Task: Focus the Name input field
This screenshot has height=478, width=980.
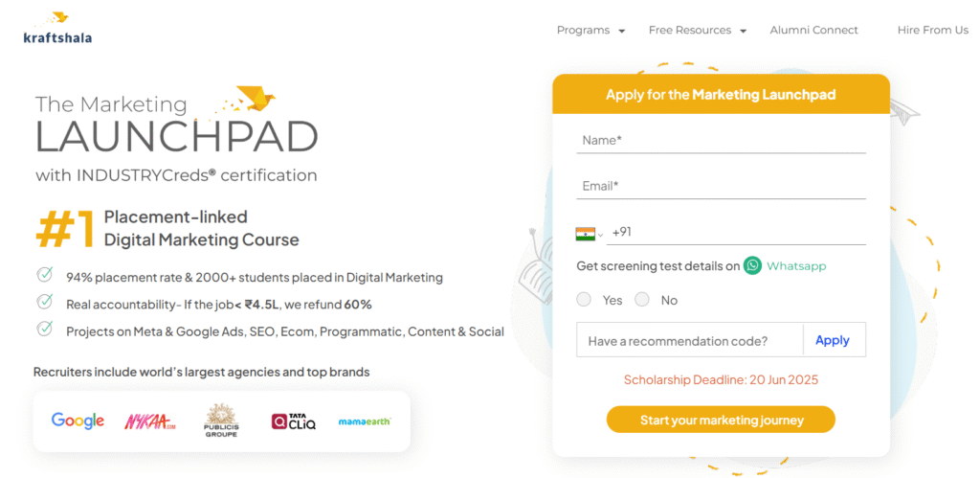Action: [721, 141]
